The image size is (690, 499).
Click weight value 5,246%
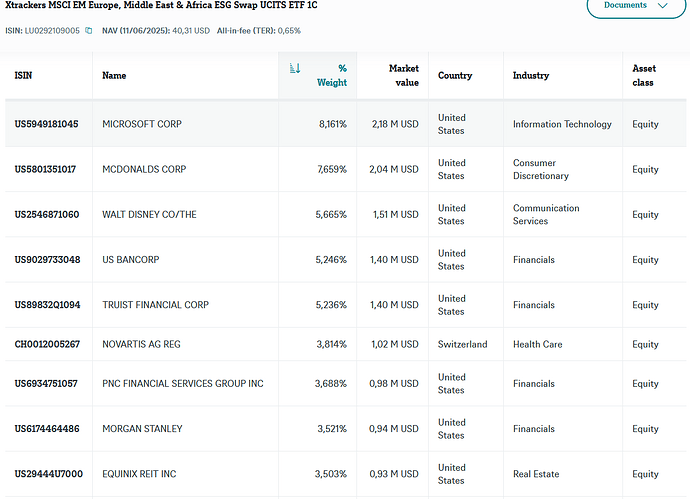point(331,260)
